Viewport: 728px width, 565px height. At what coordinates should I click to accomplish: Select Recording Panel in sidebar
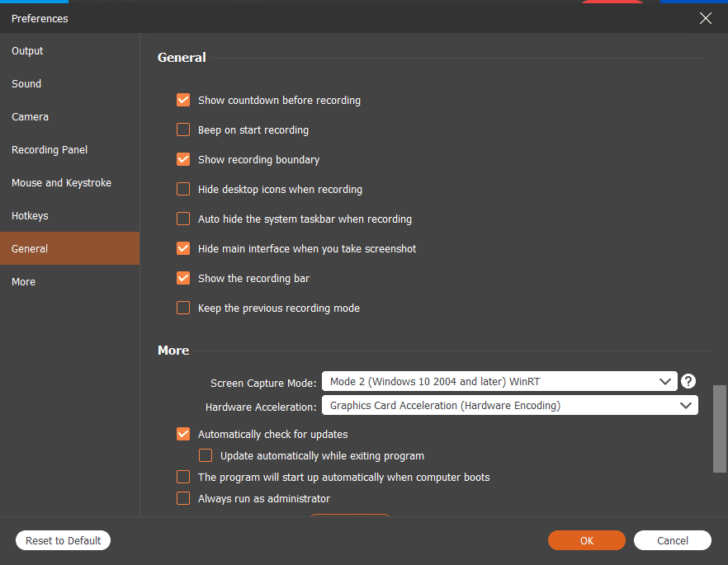tap(69, 150)
